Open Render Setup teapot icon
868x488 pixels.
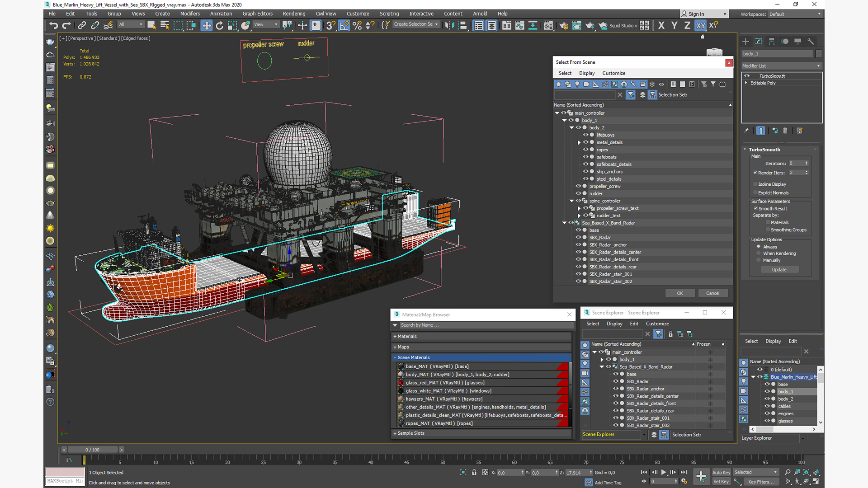pos(564,25)
